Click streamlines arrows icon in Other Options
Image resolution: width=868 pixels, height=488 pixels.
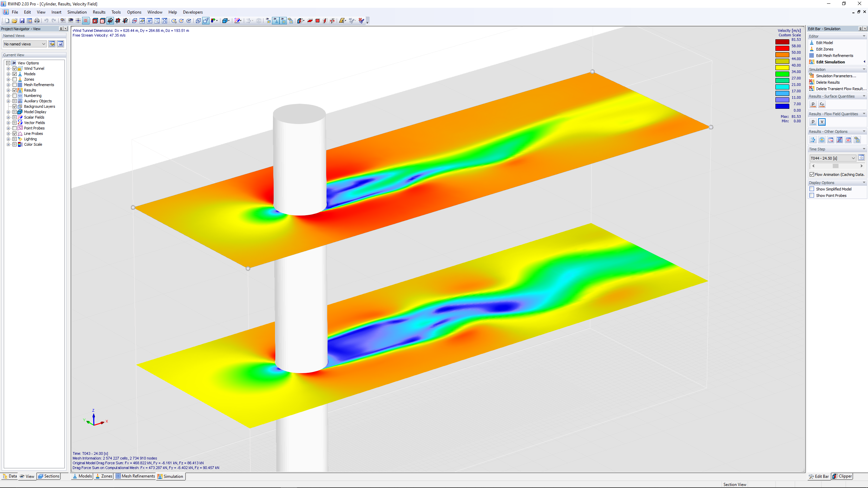(x=813, y=140)
